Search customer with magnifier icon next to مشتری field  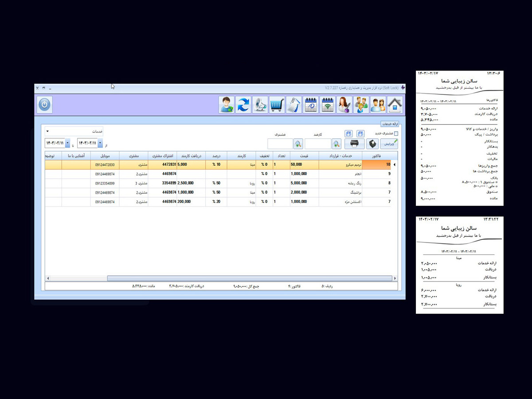[x=298, y=144]
